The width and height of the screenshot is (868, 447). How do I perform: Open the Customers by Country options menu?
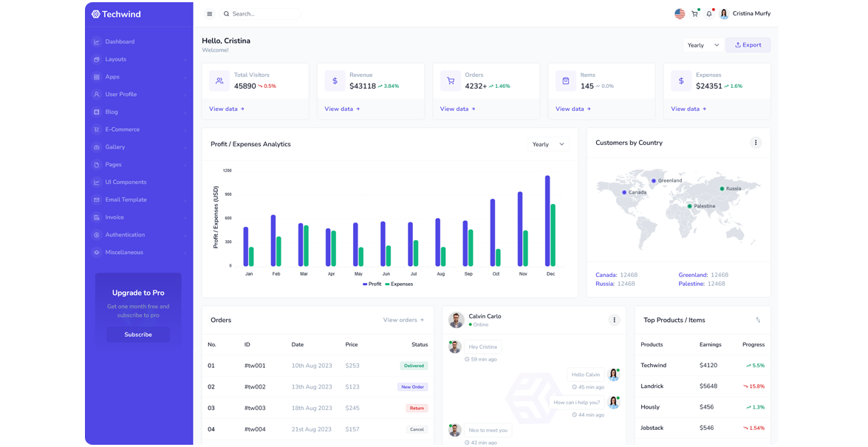pyautogui.click(x=756, y=143)
